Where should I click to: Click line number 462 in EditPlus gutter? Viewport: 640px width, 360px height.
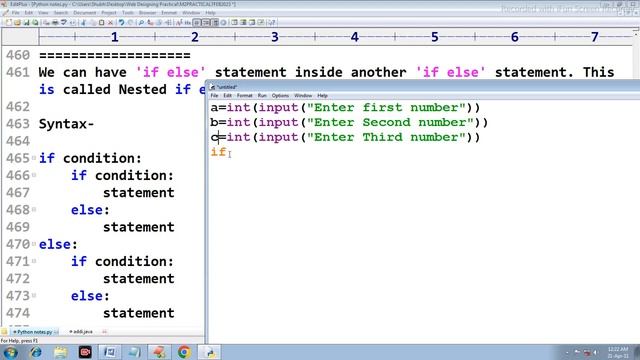pos(18,107)
